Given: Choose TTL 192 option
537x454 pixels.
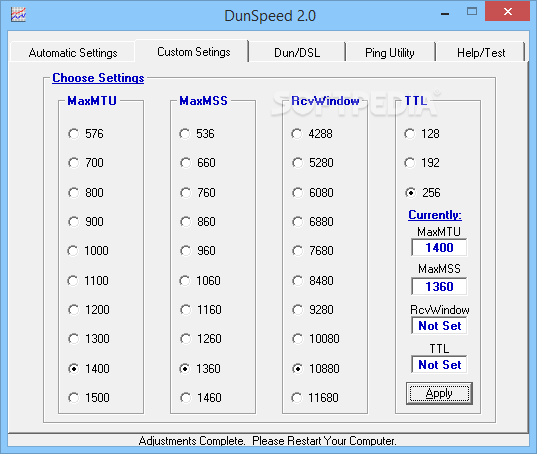Looking at the screenshot, I should pyautogui.click(x=422, y=163).
